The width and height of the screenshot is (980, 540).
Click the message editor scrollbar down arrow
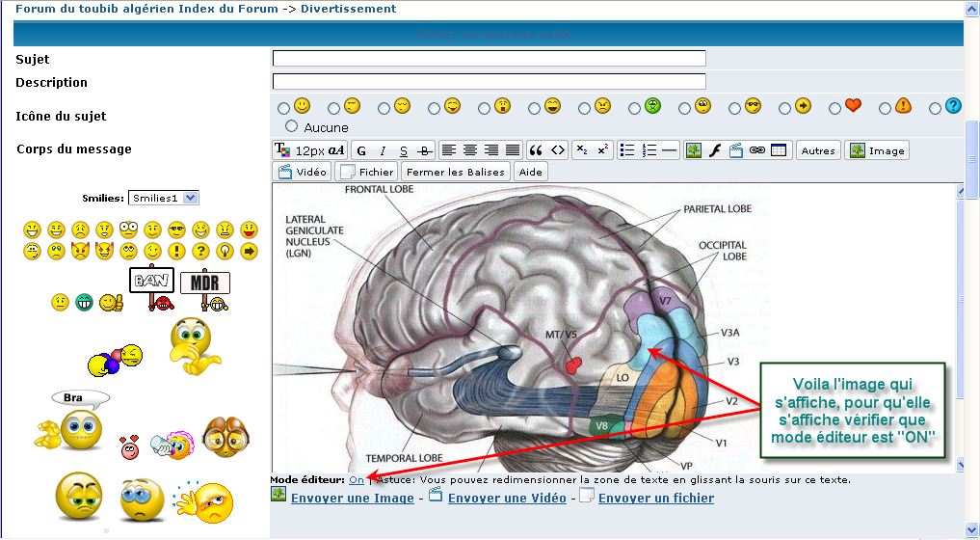[x=960, y=464]
